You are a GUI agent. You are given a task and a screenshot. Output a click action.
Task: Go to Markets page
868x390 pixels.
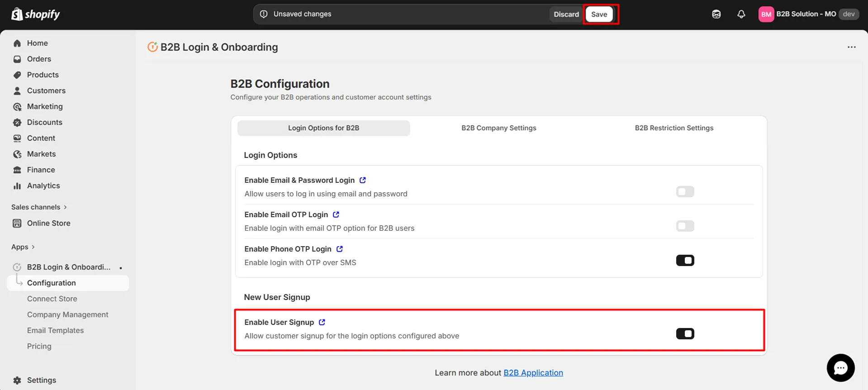pyautogui.click(x=41, y=154)
